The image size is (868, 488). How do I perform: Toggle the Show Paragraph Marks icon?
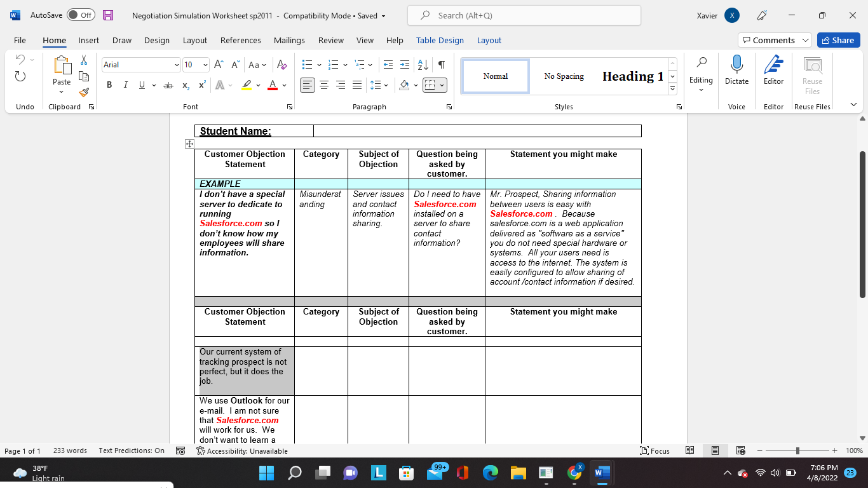point(442,64)
